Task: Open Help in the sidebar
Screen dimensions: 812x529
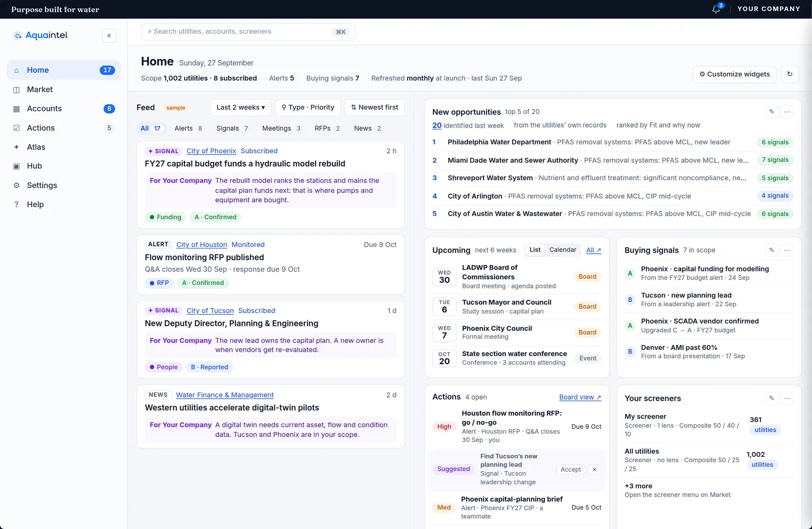Action: point(64,205)
